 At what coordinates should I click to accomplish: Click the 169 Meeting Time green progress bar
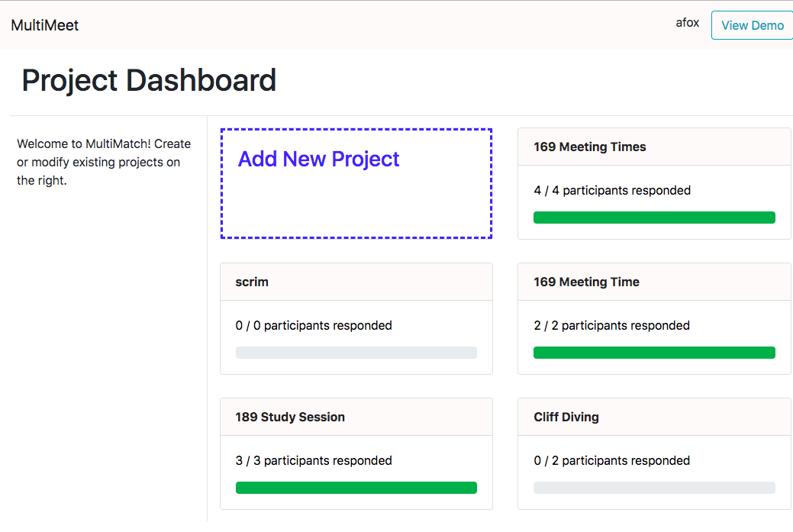pos(654,353)
